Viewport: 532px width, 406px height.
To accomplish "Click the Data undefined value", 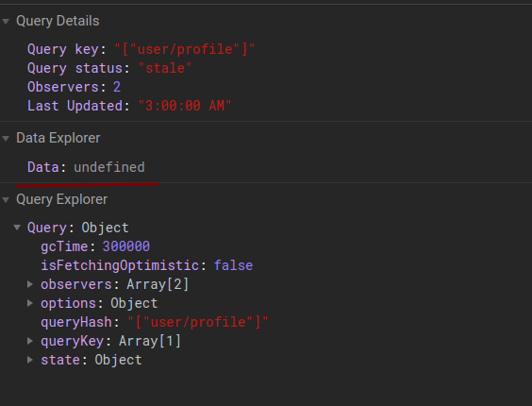I will coord(109,167).
